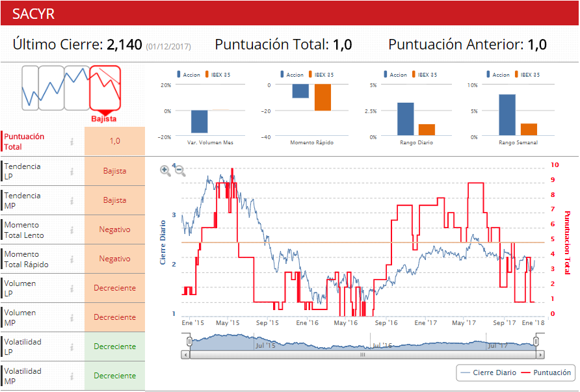The height and width of the screenshot is (392, 580).
Task: Click the red Puntuación Total row label
Action: coord(24,141)
